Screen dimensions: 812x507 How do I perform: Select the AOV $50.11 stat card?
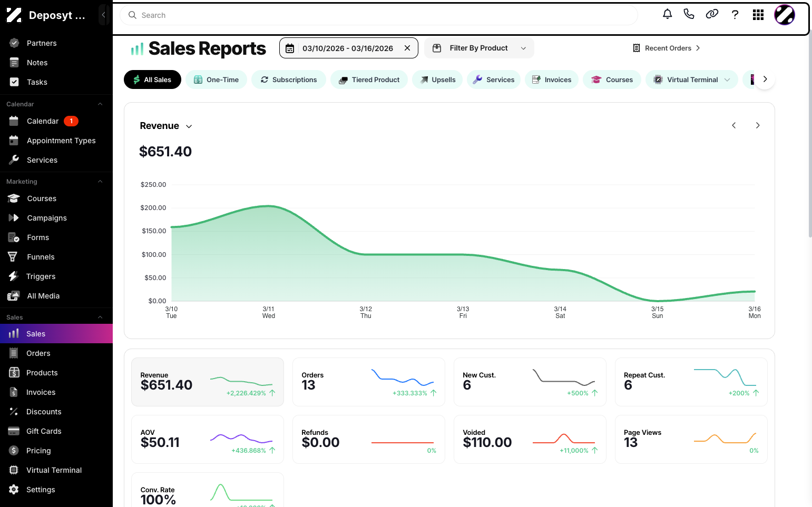click(208, 440)
